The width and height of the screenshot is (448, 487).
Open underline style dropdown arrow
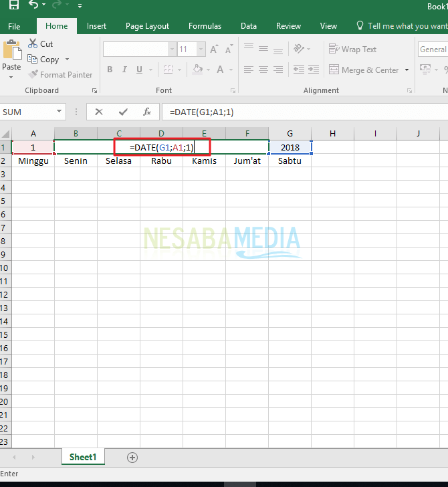point(151,70)
